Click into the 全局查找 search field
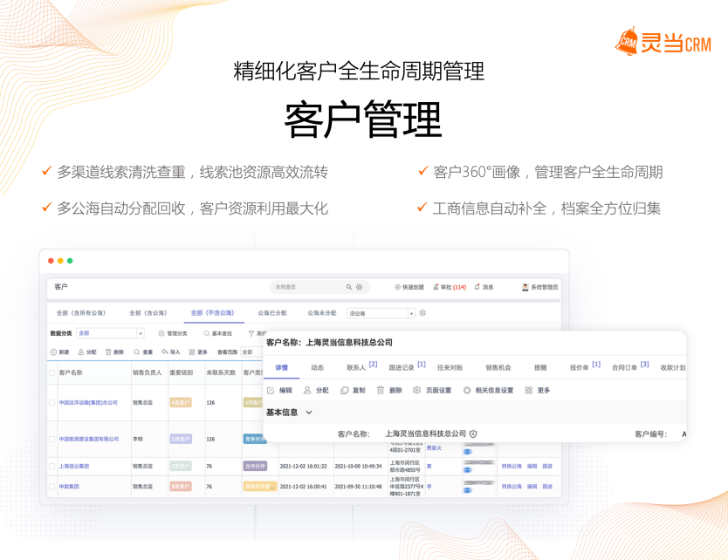Screen dimensions: 728x560 tap(306, 287)
